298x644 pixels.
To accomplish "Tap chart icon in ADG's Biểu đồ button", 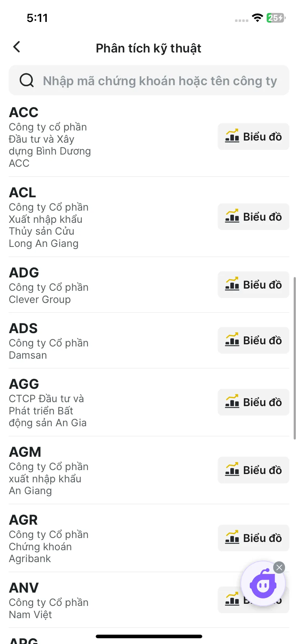I will pyautogui.click(x=232, y=284).
